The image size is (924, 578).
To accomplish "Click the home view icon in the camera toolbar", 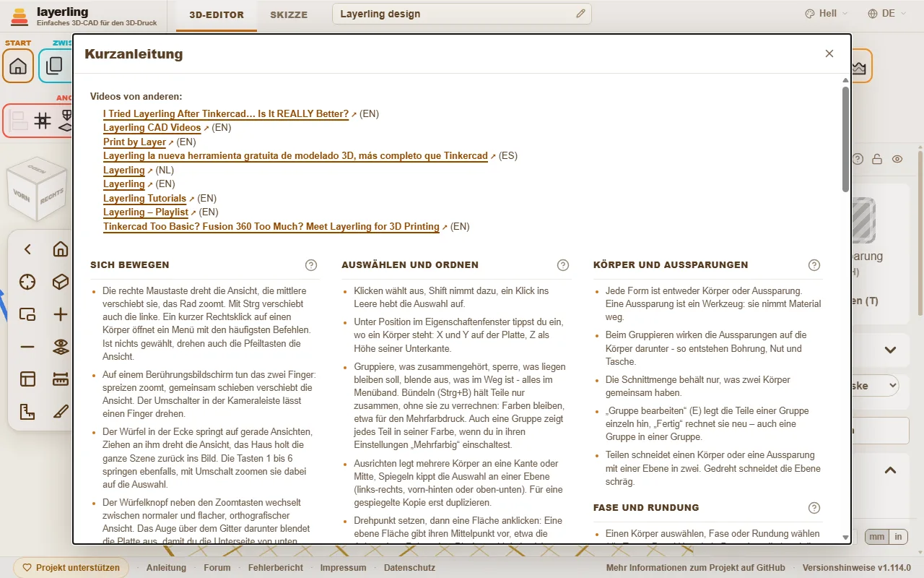I will [x=61, y=249].
